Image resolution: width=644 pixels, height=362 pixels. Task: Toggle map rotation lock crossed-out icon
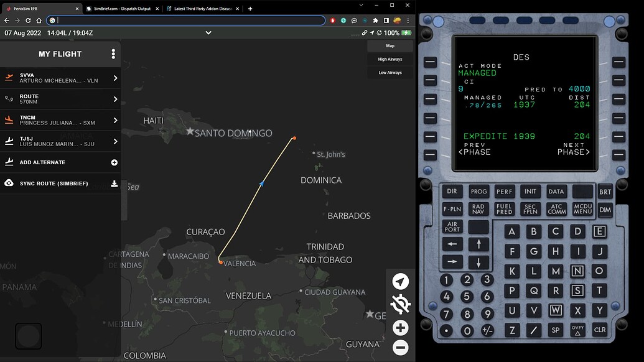[400, 304]
